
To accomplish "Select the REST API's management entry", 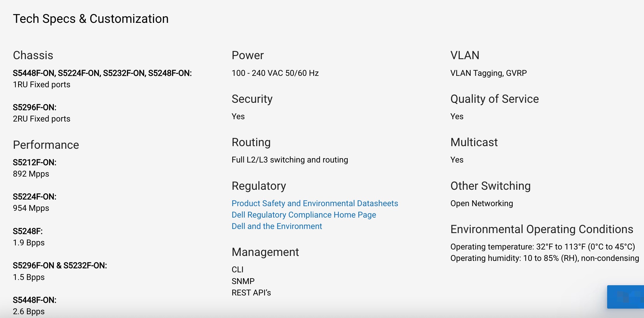I will 251,293.
